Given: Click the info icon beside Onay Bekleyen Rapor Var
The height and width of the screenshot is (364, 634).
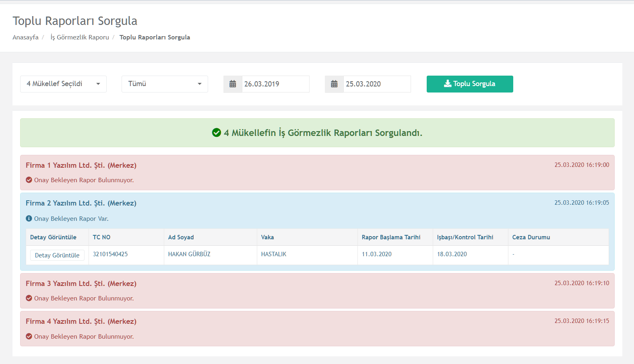Looking at the screenshot, I should coord(29,218).
